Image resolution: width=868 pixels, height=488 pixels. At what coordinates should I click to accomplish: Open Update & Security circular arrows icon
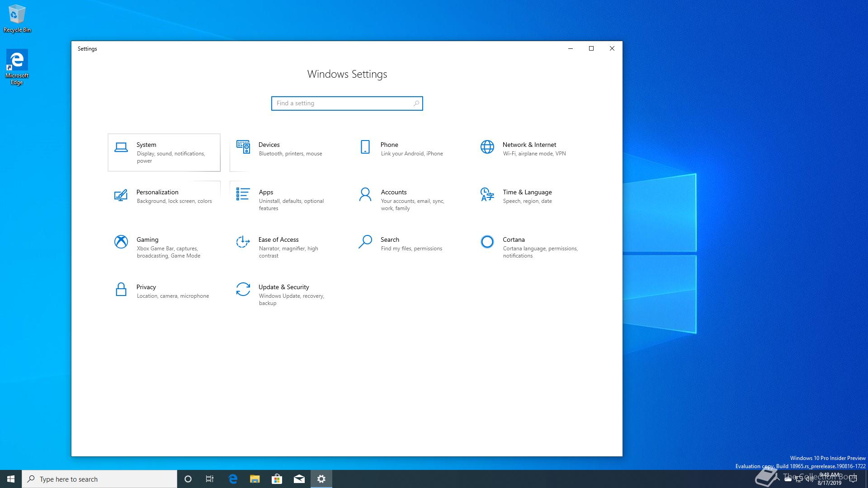click(243, 289)
